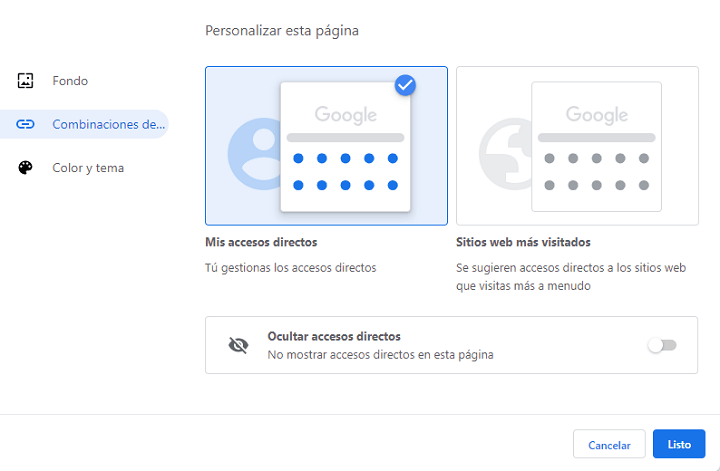Click the Fondo picture icon
720x471 pixels.
click(25, 81)
